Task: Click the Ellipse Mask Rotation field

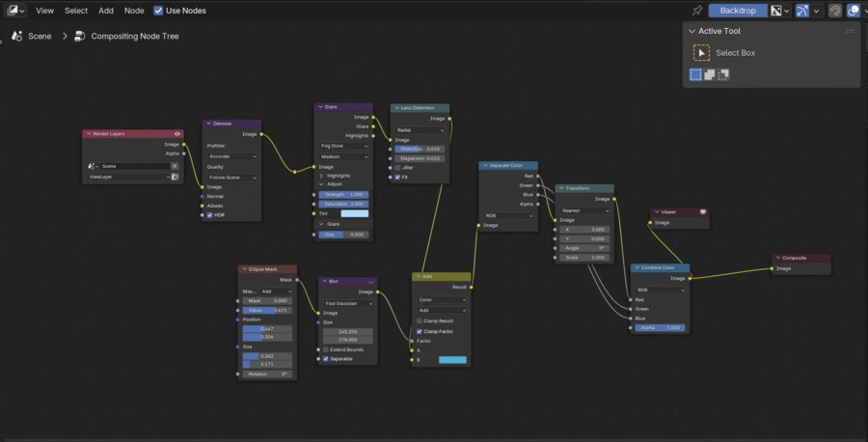Action: [x=267, y=374]
